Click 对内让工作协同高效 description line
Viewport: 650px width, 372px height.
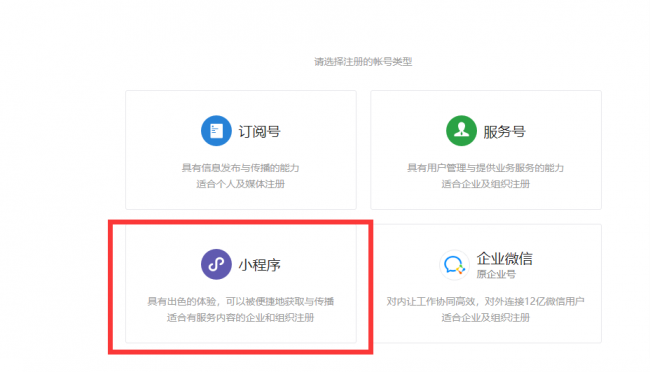click(485, 301)
